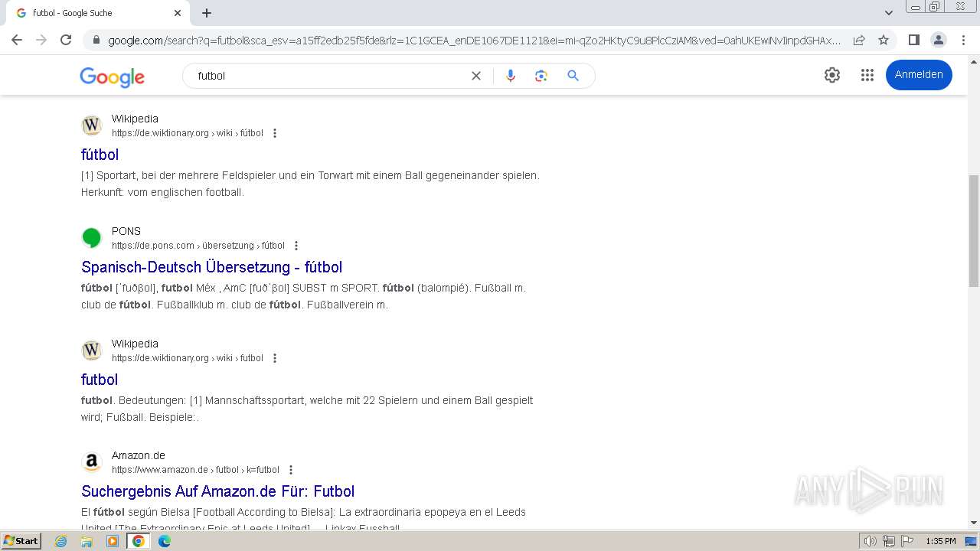Open File Explorer from taskbar
Viewport: 980px width, 551px height.
pos(87,541)
